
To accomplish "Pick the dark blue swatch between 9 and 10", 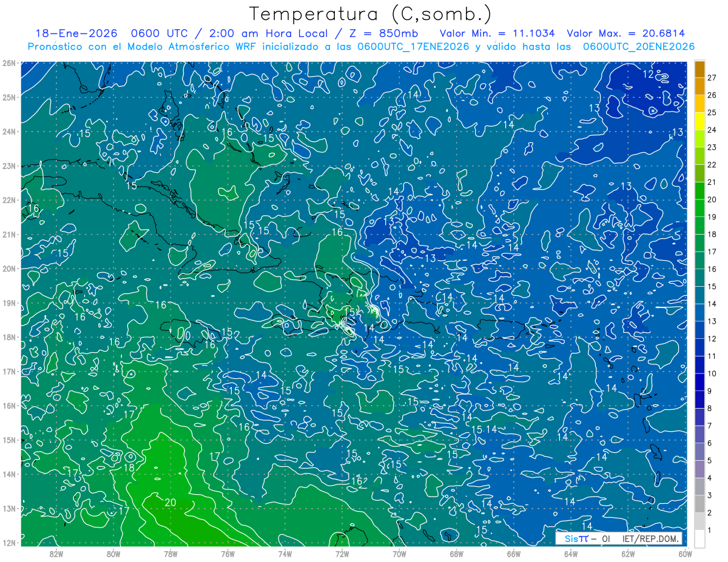I will click(x=699, y=382).
